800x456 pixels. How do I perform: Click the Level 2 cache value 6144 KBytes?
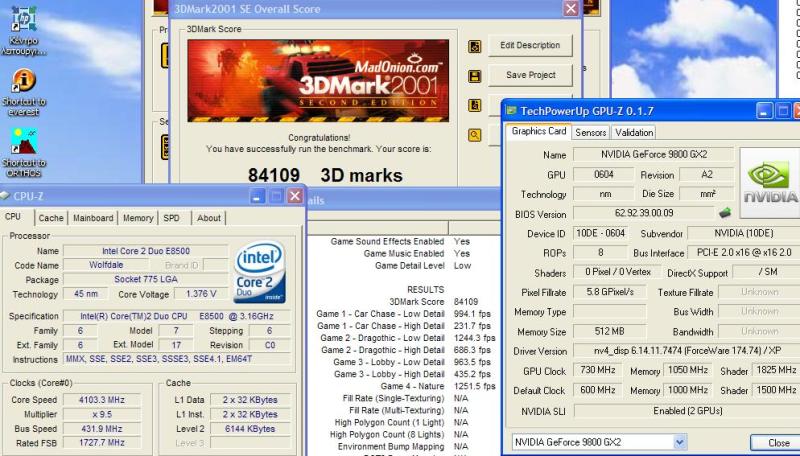[250, 428]
